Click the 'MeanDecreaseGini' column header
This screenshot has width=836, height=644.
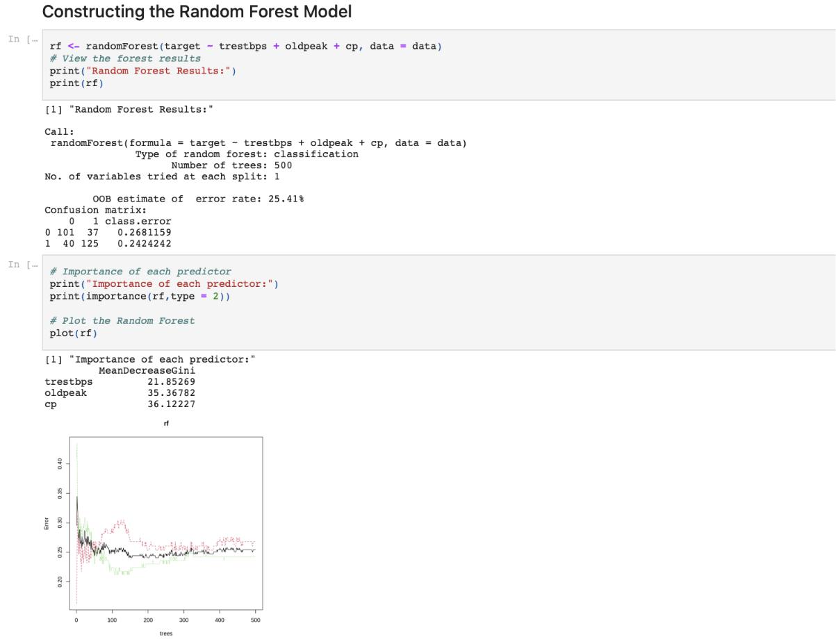point(147,371)
